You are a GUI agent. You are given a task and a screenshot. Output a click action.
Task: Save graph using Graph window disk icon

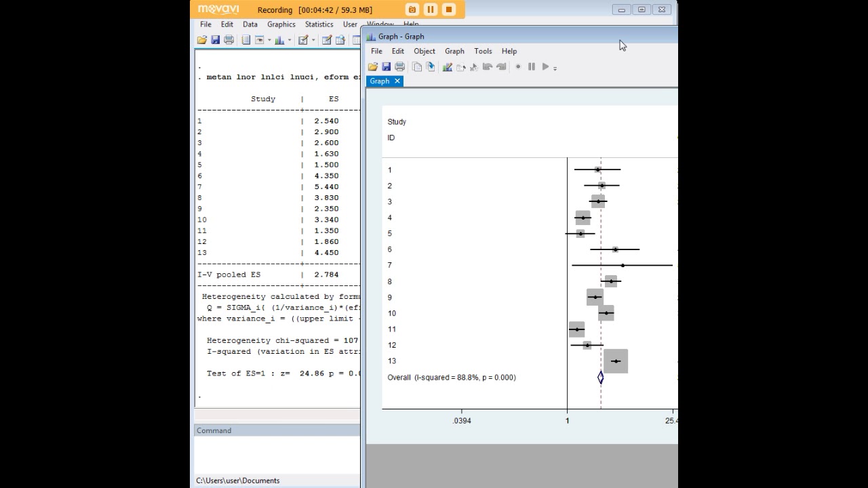[x=386, y=66]
